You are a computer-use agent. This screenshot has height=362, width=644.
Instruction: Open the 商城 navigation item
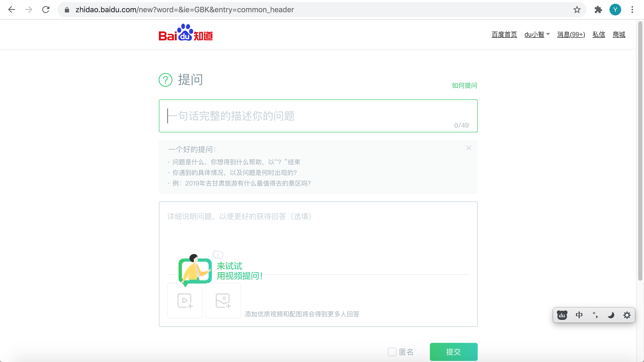(x=618, y=34)
